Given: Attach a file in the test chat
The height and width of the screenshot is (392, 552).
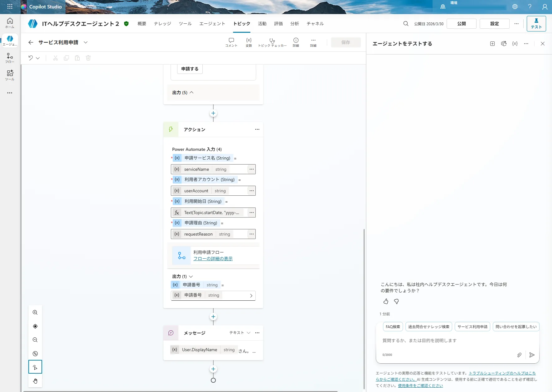Looking at the screenshot, I should pos(519,355).
